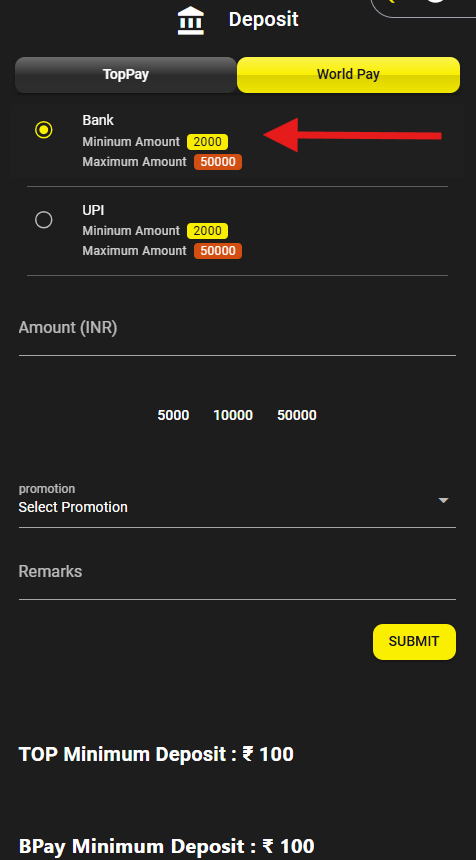Click Bank maximum amount 50000 badge
The width and height of the screenshot is (476, 860).
(218, 162)
